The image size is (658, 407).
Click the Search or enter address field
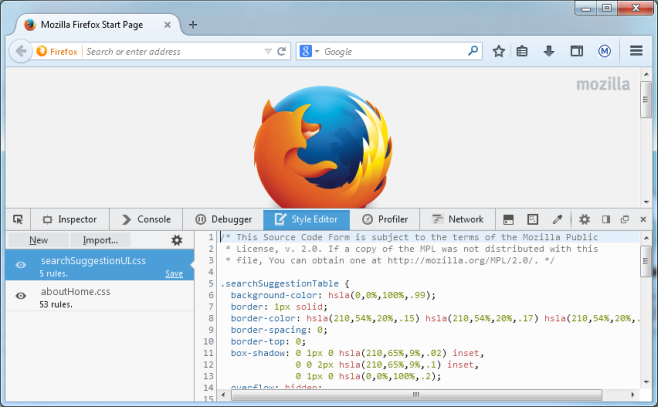(170, 51)
